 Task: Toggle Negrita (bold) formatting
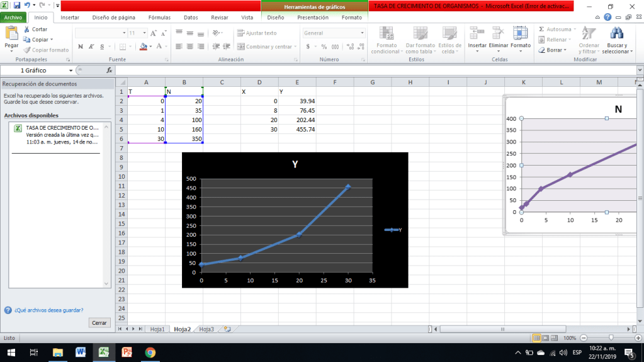pos(80,47)
